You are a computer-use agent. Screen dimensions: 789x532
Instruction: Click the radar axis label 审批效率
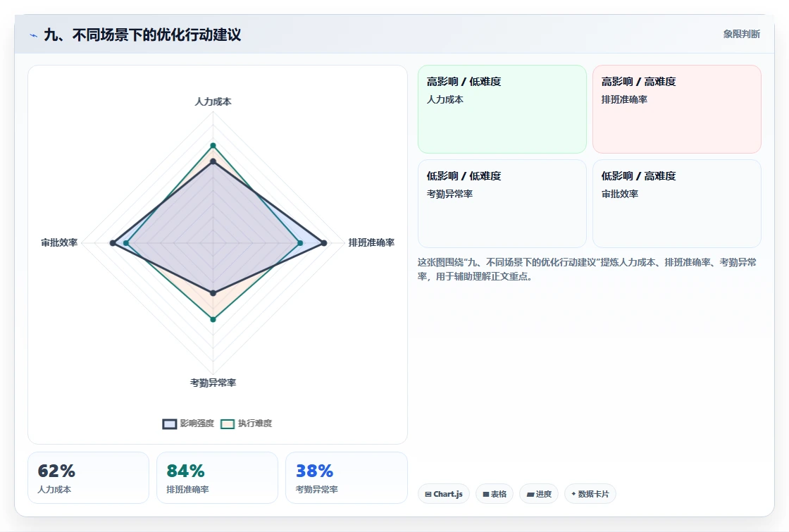click(59, 242)
